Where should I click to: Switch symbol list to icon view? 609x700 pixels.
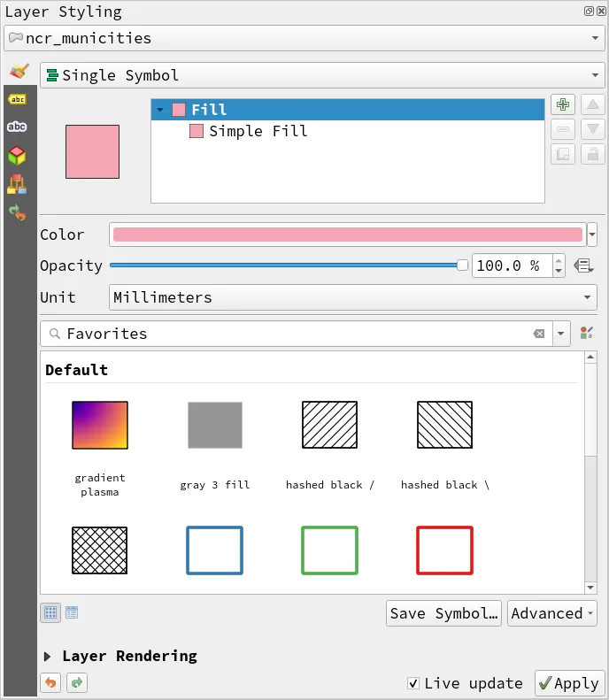point(50,612)
